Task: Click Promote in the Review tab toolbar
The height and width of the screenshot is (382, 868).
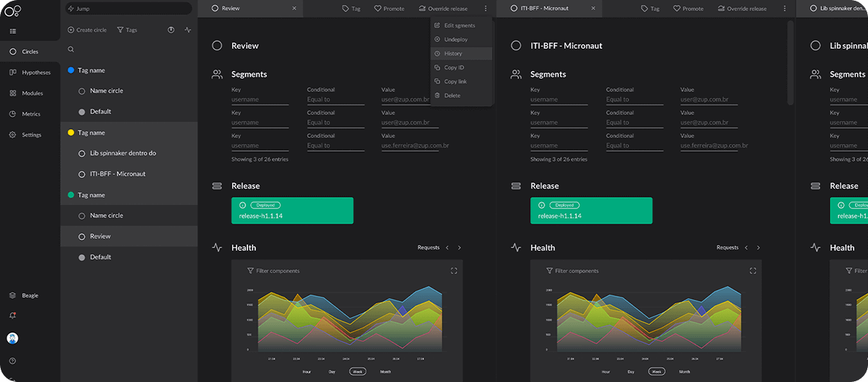Action: pos(389,9)
